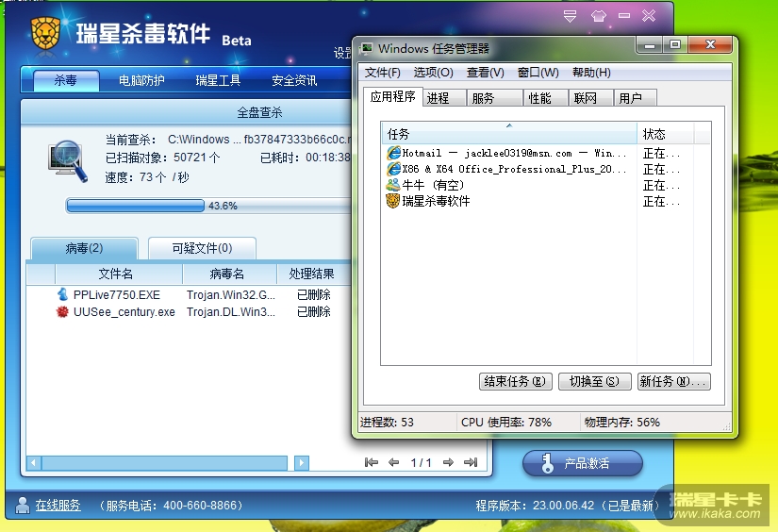Screen dimensions: 778x532
Task: Open 帮助(H) menu in Task Manager
Action: click(x=591, y=73)
